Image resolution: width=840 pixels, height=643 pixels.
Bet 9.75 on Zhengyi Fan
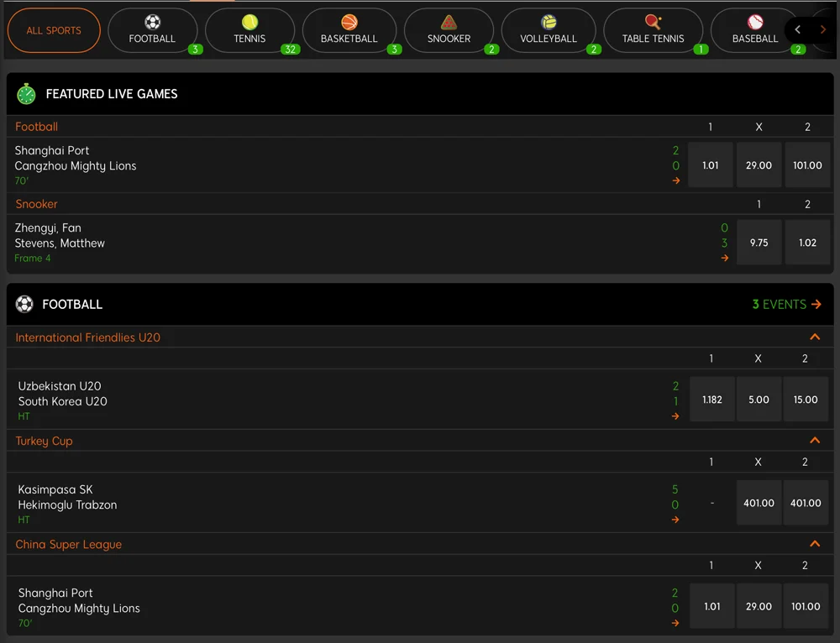click(x=759, y=243)
